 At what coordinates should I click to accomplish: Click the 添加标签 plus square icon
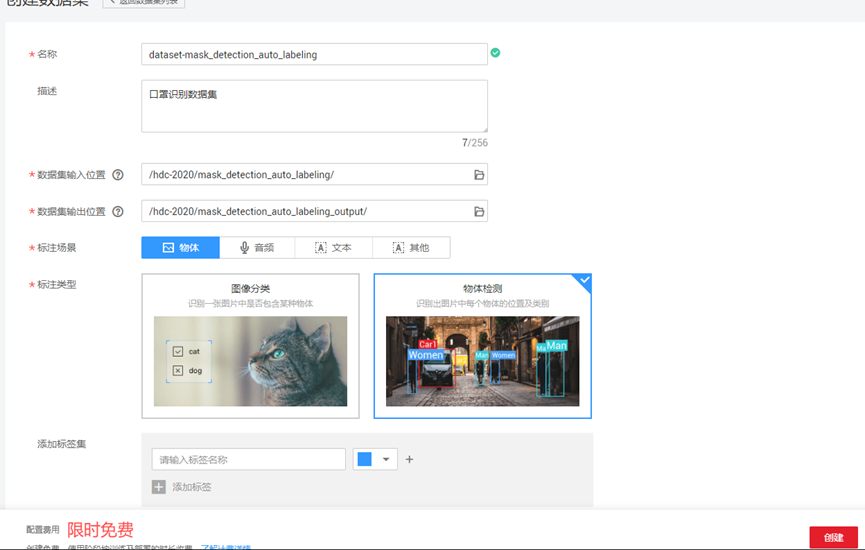point(158,487)
